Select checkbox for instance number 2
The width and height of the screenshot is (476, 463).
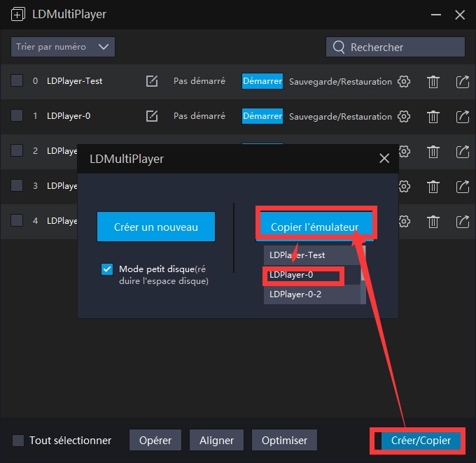click(17, 150)
